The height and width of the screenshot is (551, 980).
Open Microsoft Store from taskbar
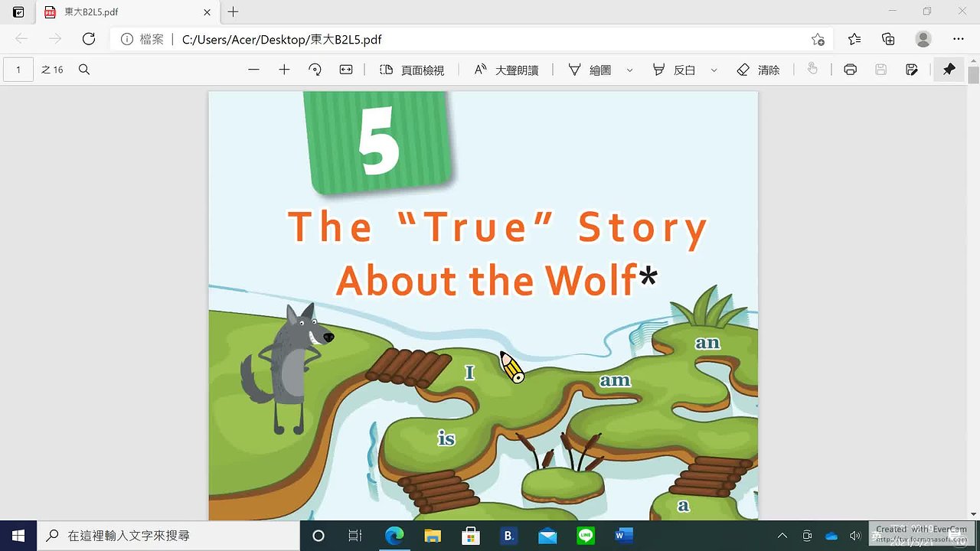[x=471, y=536]
